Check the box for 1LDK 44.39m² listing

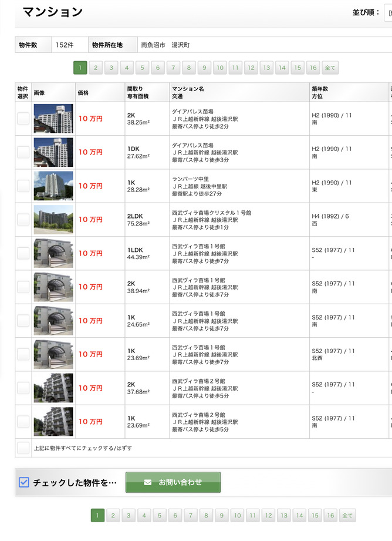pyautogui.click(x=23, y=253)
